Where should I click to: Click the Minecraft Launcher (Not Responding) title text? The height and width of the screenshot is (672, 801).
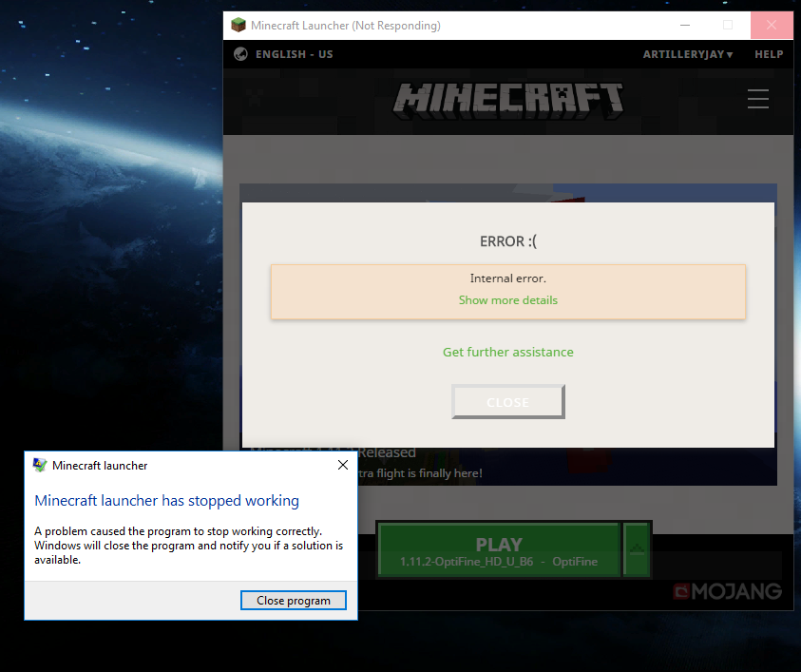pyautogui.click(x=345, y=25)
